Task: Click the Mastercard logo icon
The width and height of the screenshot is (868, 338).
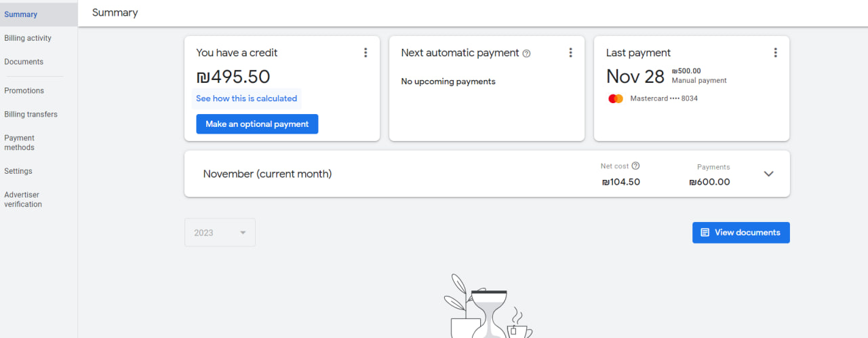Action: [x=616, y=98]
